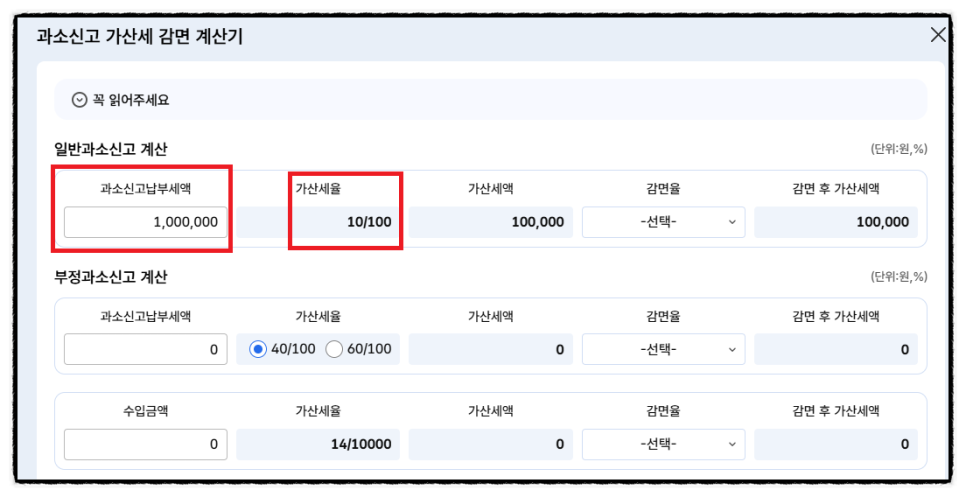Click the 과소신고납부세액 input under 부정과소신고 계산

145,349
